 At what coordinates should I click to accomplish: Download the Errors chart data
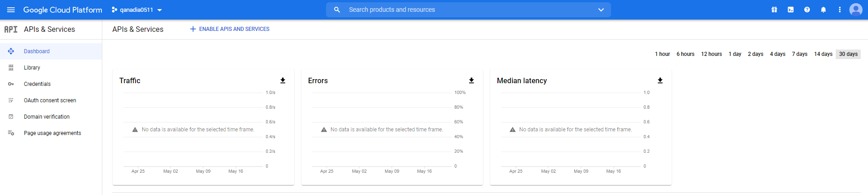point(472,80)
